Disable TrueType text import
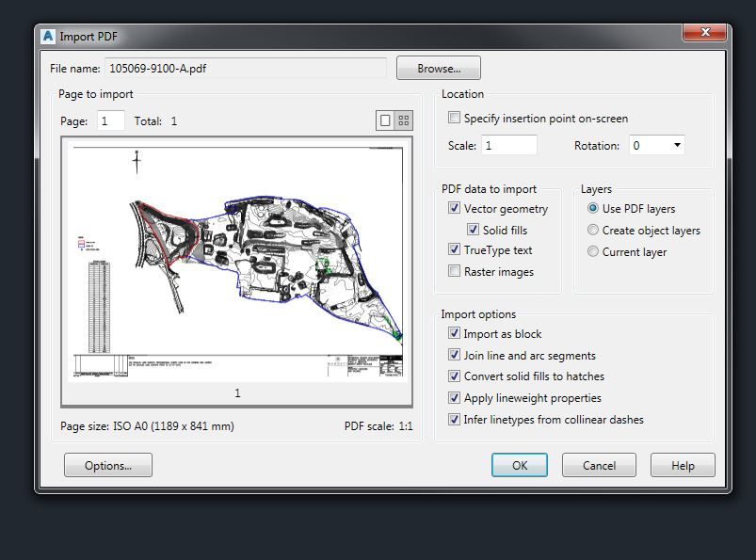756x560 pixels. 455,250
